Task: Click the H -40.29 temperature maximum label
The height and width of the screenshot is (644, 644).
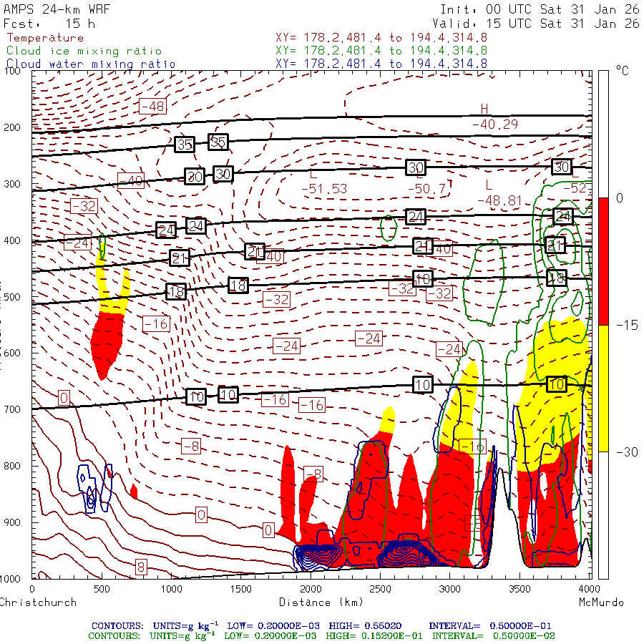Action: (x=495, y=117)
